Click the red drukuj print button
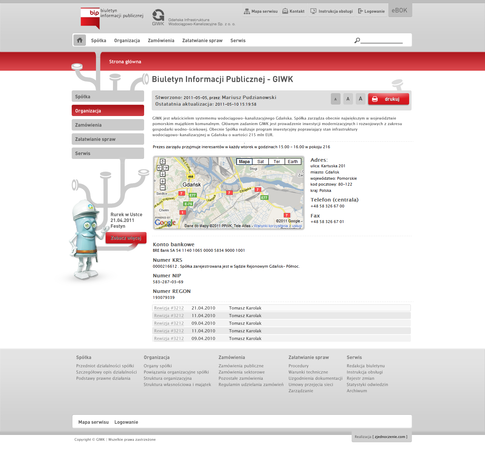Image resolution: width=485 pixels, height=455 pixels. (388, 99)
